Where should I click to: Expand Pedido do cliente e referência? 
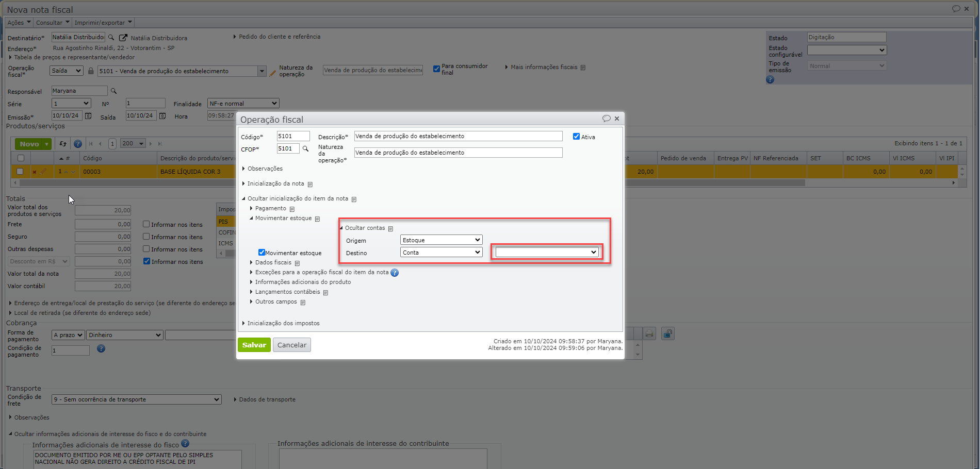click(277, 37)
